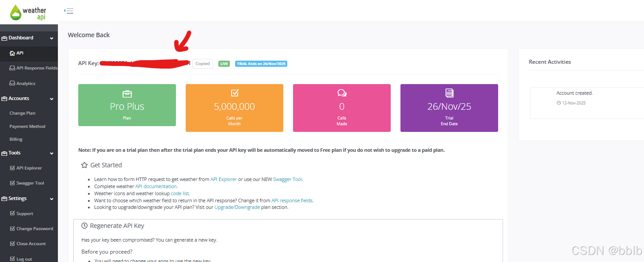
Task: Click the home icon beside API
Action: pos(12,53)
